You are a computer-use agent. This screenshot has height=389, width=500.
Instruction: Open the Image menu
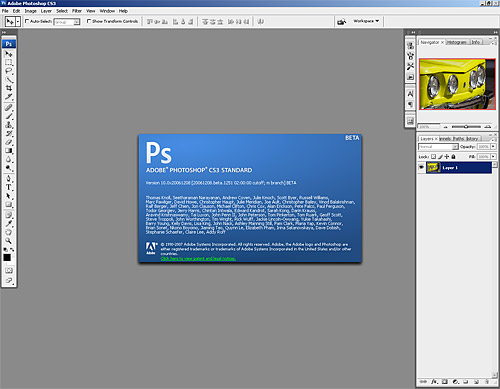point(30,11)
